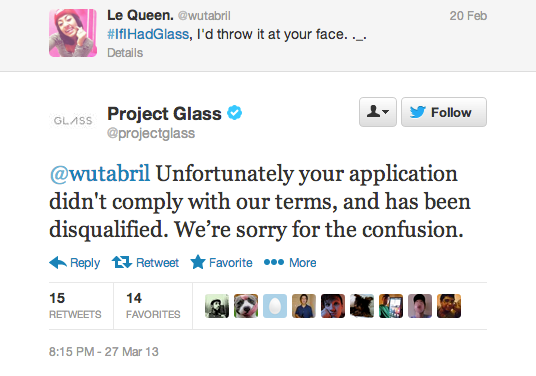Open the 8:15 PM - 27 Mar 13 timestamp

click(x=104, y=352)
